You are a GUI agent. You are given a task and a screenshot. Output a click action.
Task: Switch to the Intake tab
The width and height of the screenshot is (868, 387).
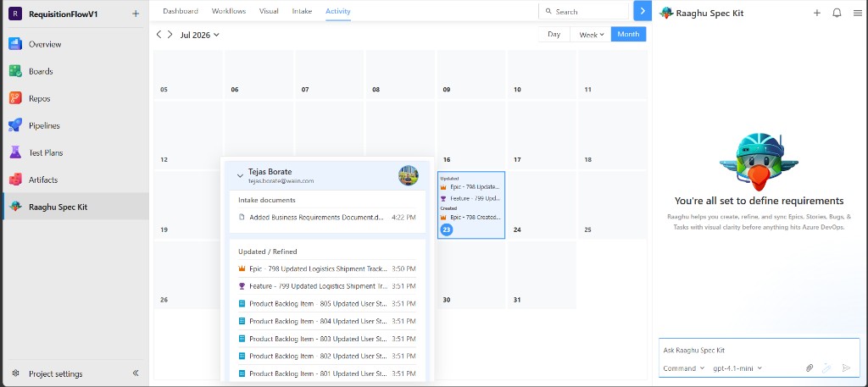click(x=303, y=11)
